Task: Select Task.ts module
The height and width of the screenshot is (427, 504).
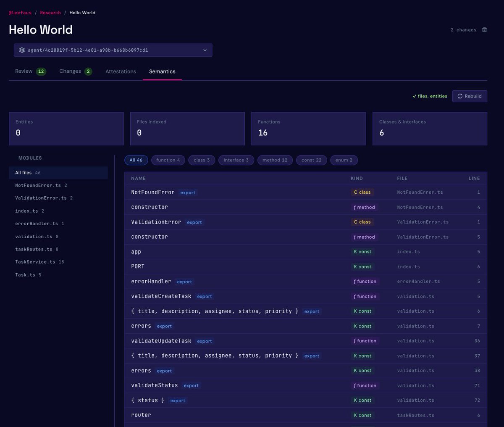Action: (58, 275)
